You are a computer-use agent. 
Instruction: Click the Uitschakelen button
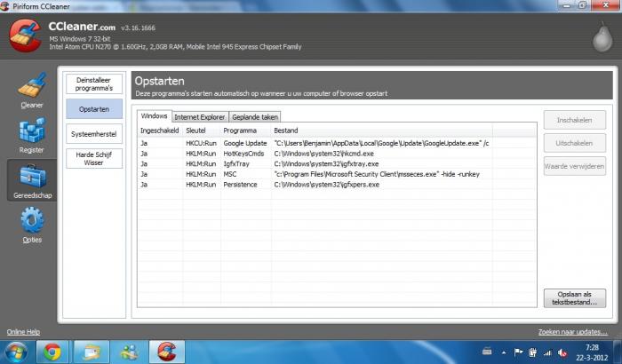[x=574, y=143]
